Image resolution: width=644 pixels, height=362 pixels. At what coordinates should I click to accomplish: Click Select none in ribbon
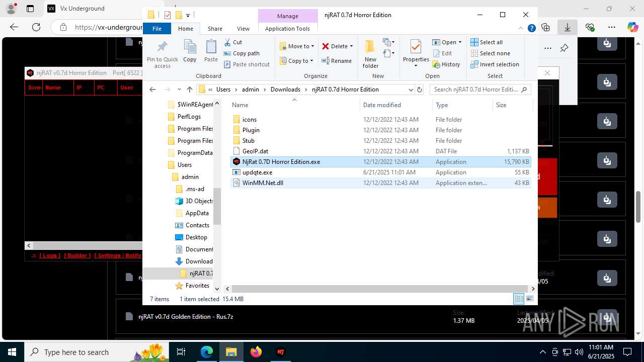(490, 53)
